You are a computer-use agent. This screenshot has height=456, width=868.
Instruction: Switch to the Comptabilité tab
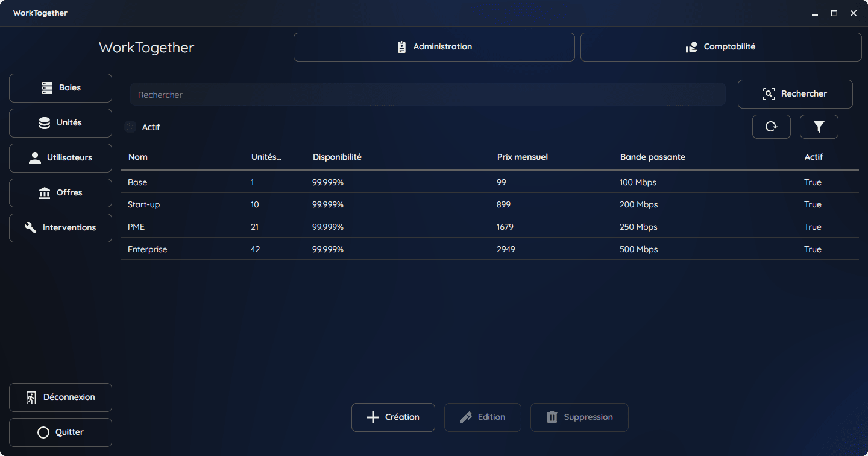click(x=721, y=47)
